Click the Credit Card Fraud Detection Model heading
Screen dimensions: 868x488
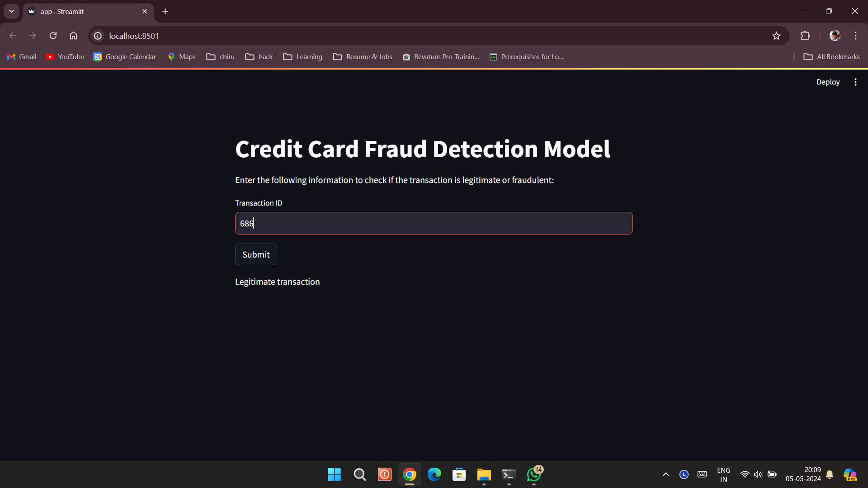(423, 149)
